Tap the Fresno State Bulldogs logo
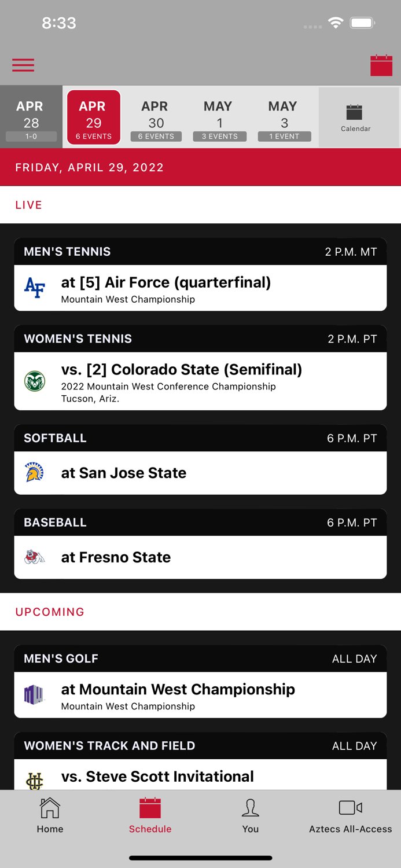Image resolution: width=401 pixels, height=868 pixels. click(35, 557)
